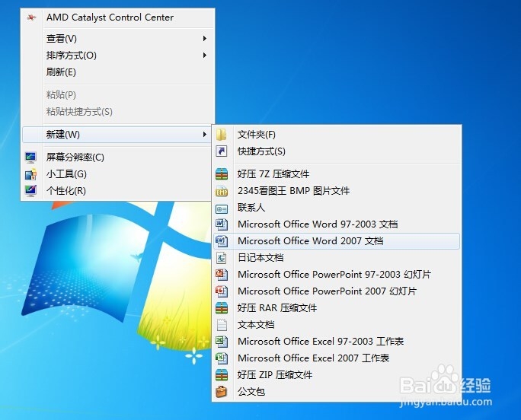521x420 pixels.
Task: Click the AMD Catalyst Control Center icon
Action: [x=31, y=17]
